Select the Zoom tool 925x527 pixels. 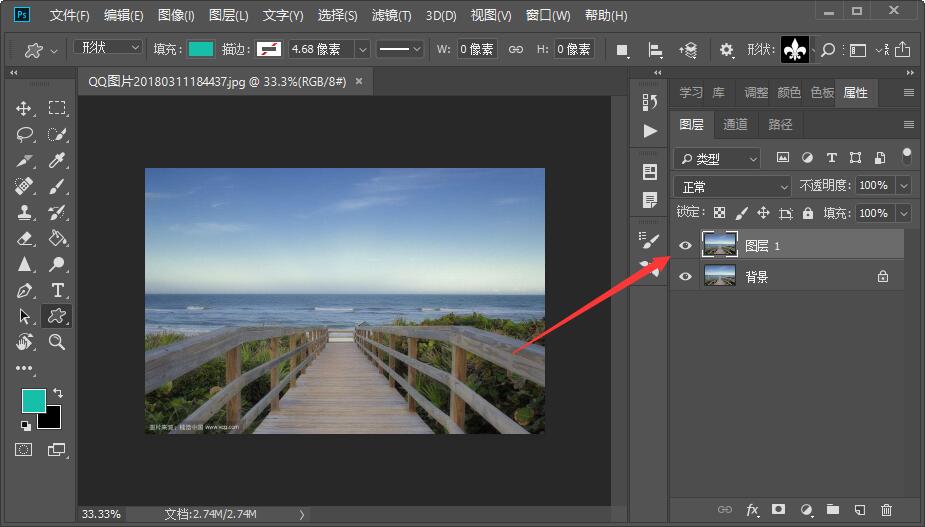(x=57, y=342)
